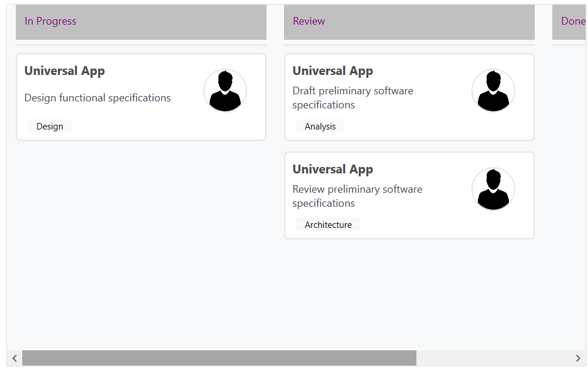Click 'Draft preliminary software specifications' text

click(353, 97)
